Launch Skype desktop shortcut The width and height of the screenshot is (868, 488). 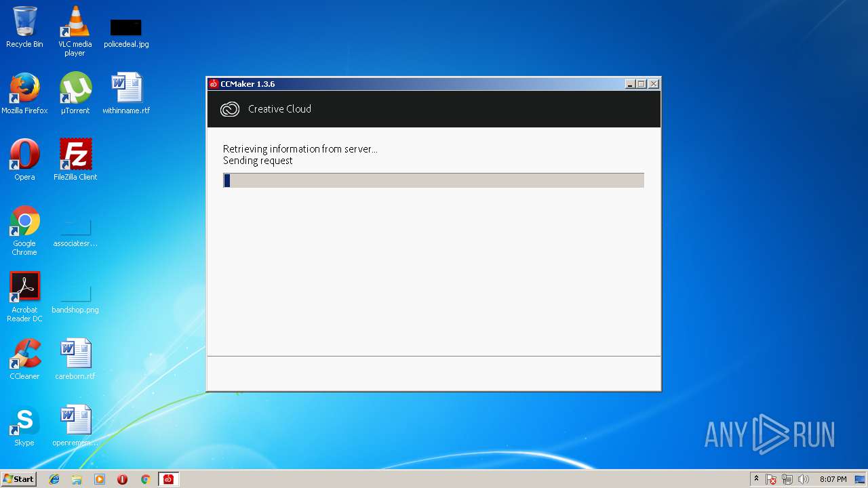[x=24, y=426]
